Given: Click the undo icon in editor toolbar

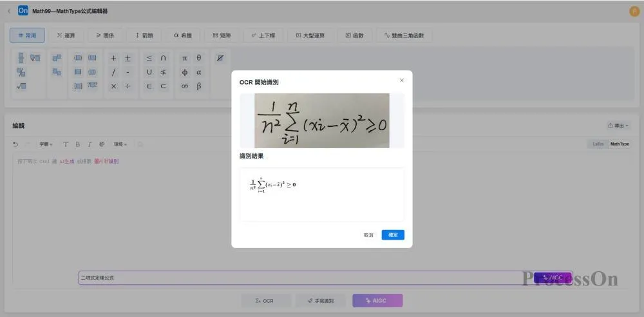Looking at the screenshot, I should (x=16, y=144).
